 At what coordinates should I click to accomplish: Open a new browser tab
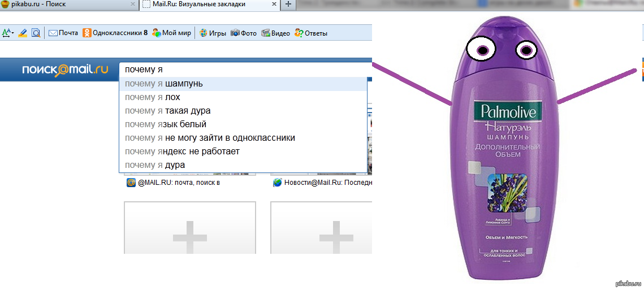(x=288, y=5)
